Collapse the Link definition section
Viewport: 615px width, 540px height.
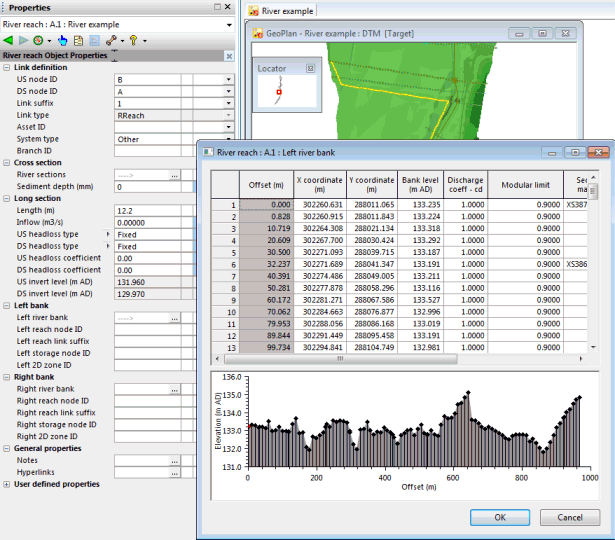7,66
